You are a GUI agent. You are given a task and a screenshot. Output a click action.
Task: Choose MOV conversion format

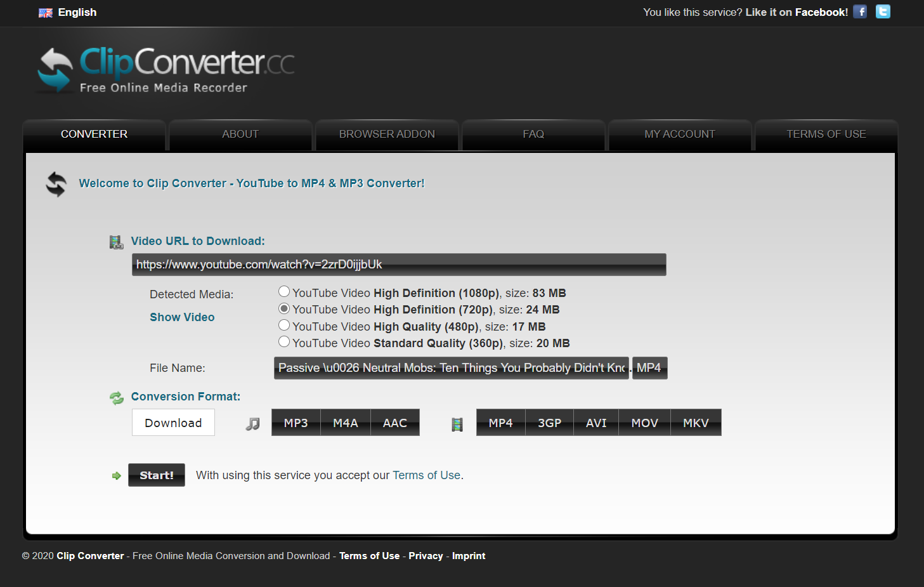click(x=644, y=423)
